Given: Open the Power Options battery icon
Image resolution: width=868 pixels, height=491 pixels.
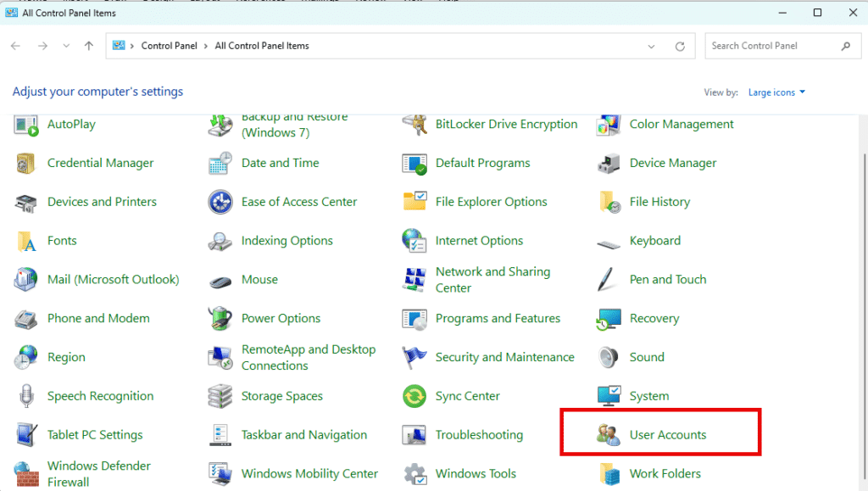Looking at the screenshot, I should [x=220, y=318].
